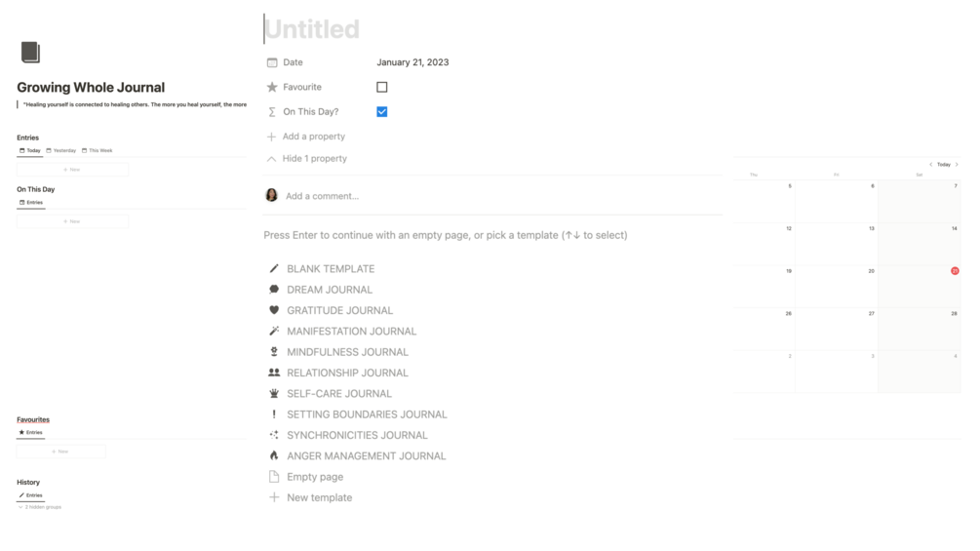Click the pencil icon beside BLANK TEMPLATE
Screen dimensions: 980x551
[274, 268]
